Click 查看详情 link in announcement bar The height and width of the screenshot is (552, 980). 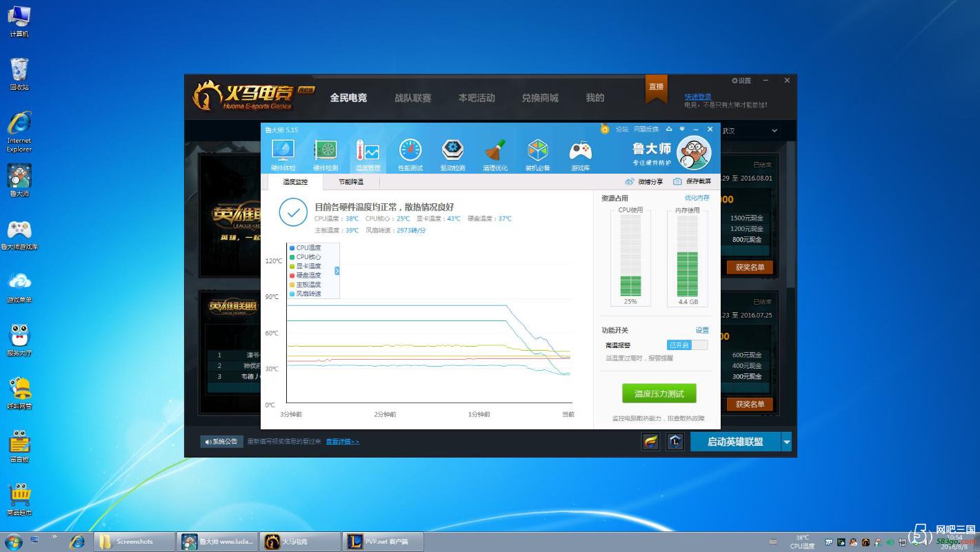(x=343, y=442)
